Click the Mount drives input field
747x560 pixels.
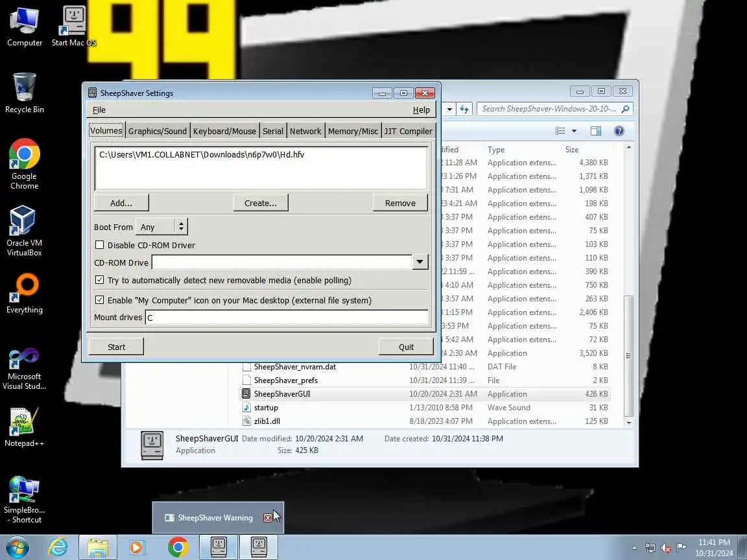coord(287,317)
